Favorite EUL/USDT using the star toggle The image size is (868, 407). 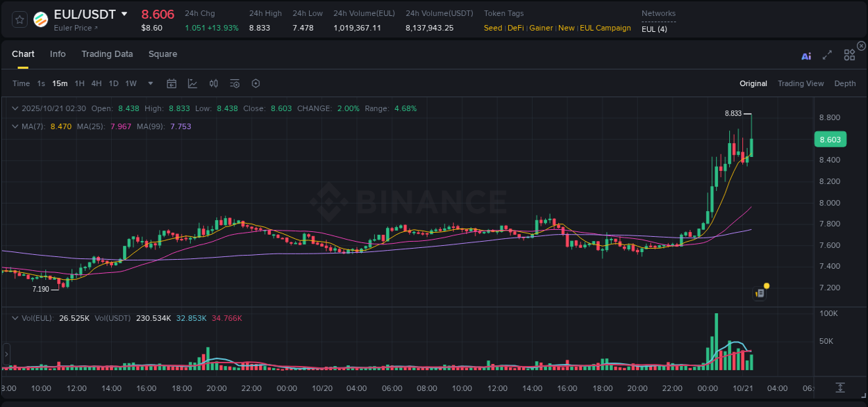pyautogui.click(x=19, y=19)
